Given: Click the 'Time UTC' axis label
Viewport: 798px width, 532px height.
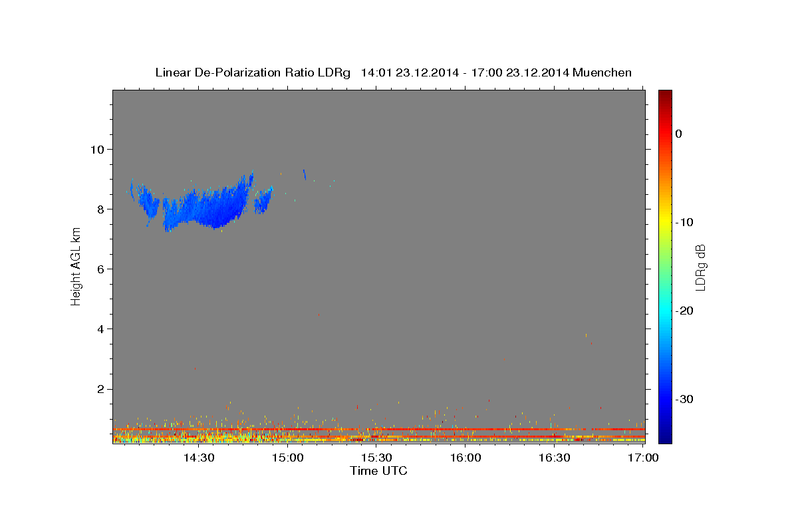Looking at the screenshot, I should (378, 471).
